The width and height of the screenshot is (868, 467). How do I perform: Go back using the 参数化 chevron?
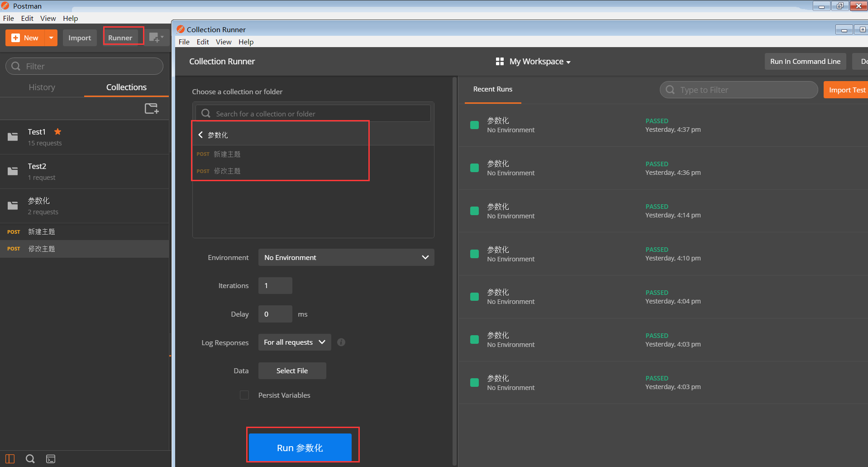point(200,135)
